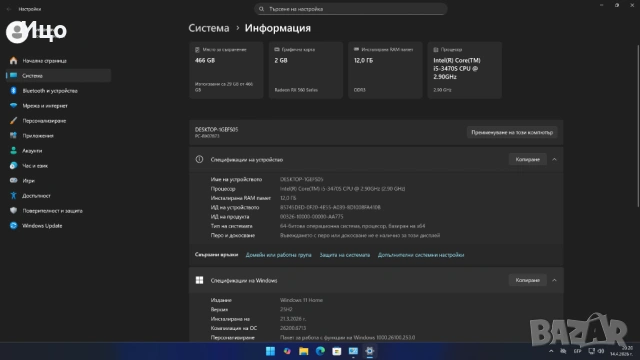The image size is (640, 360).
Task: Click the search magnifier icon
Action: coord(262,9)
